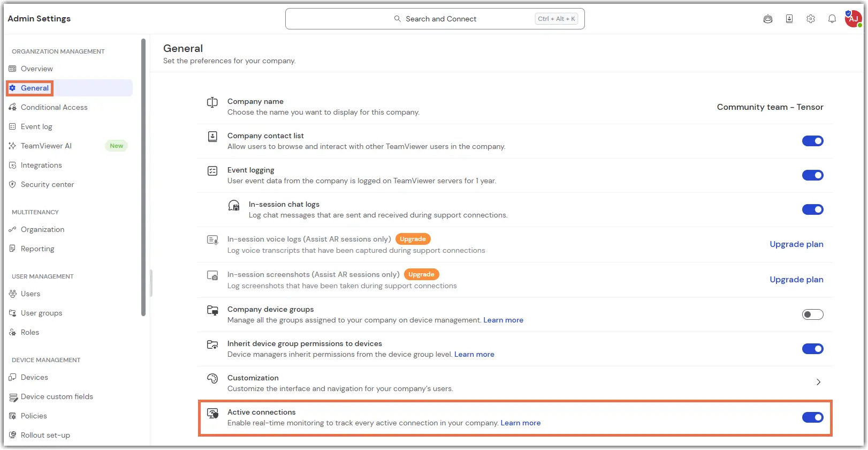
Task: Click the Devices sidebar icon
Action: pos(12,377)
